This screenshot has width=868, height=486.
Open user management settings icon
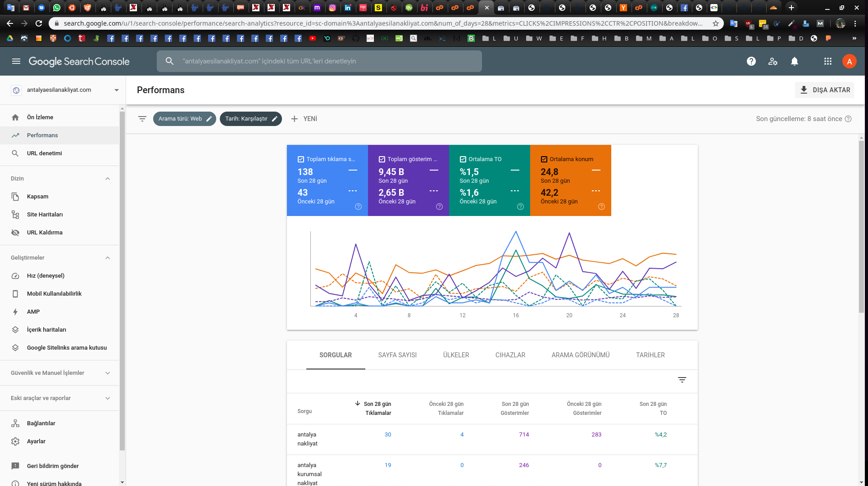773,61
